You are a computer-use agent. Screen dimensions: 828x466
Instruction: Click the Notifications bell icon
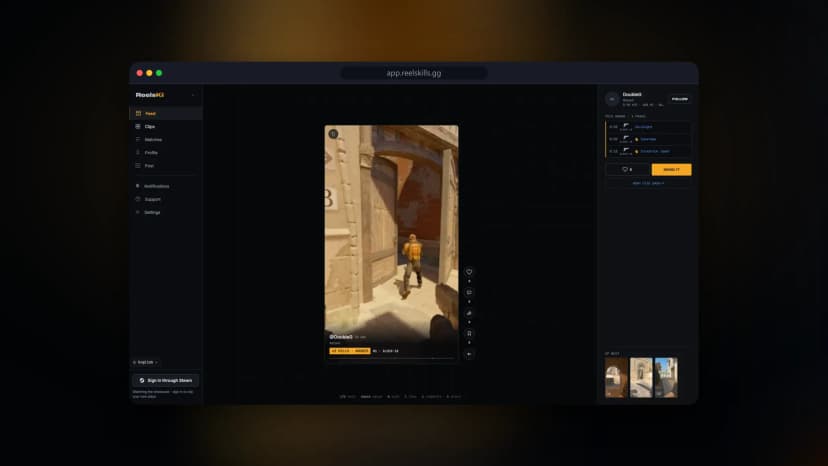pyautogui.click(x=138, y=186)
